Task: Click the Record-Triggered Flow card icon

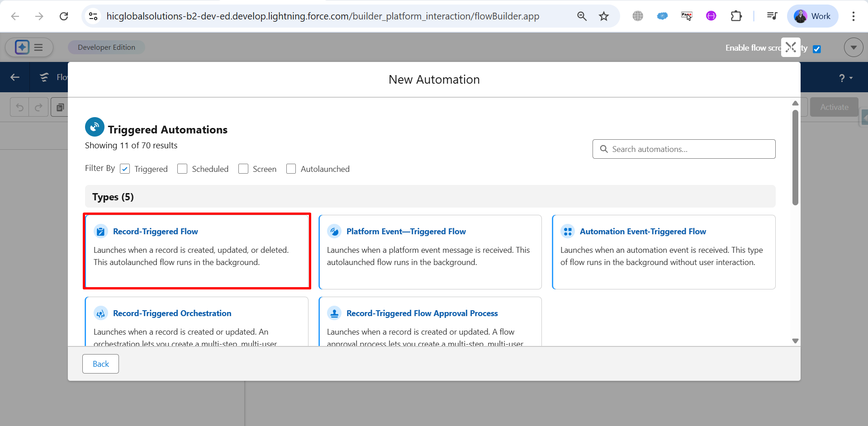Action: 100,232
